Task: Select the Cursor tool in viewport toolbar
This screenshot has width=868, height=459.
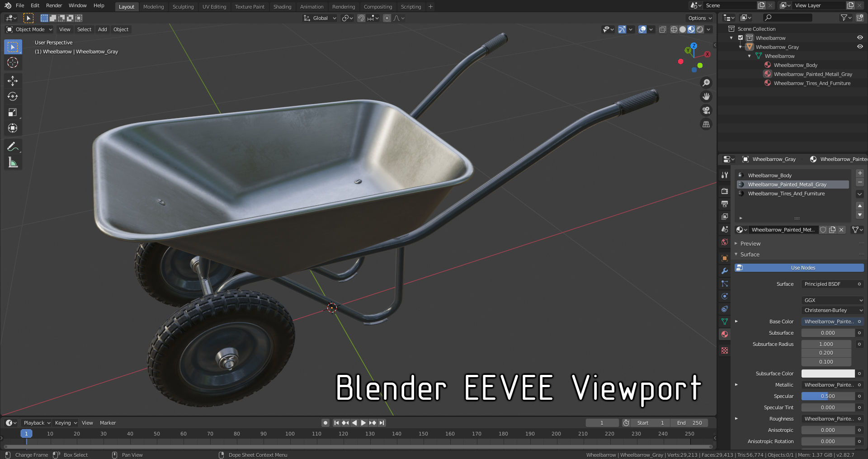Action: pos(13,62)
